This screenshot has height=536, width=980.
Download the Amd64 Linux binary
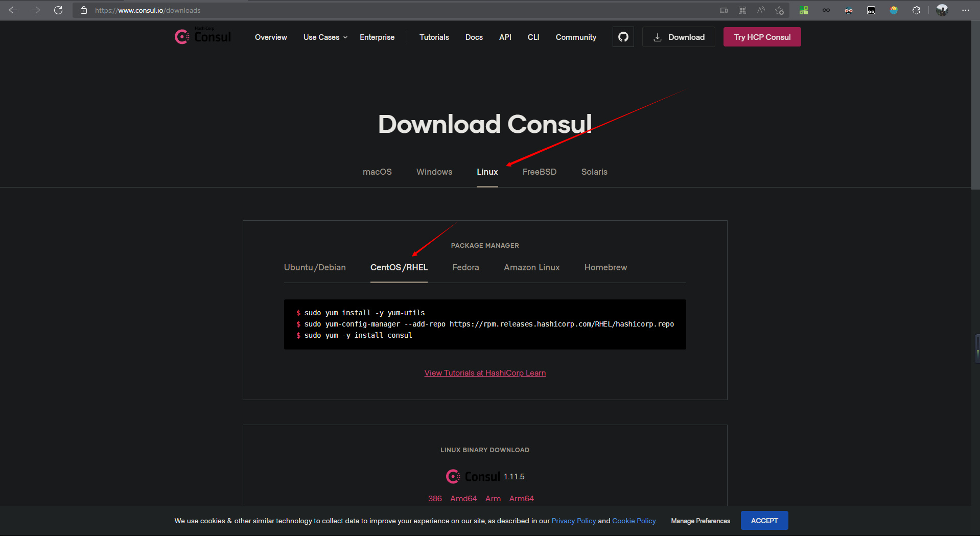click(x=463, y=499)
